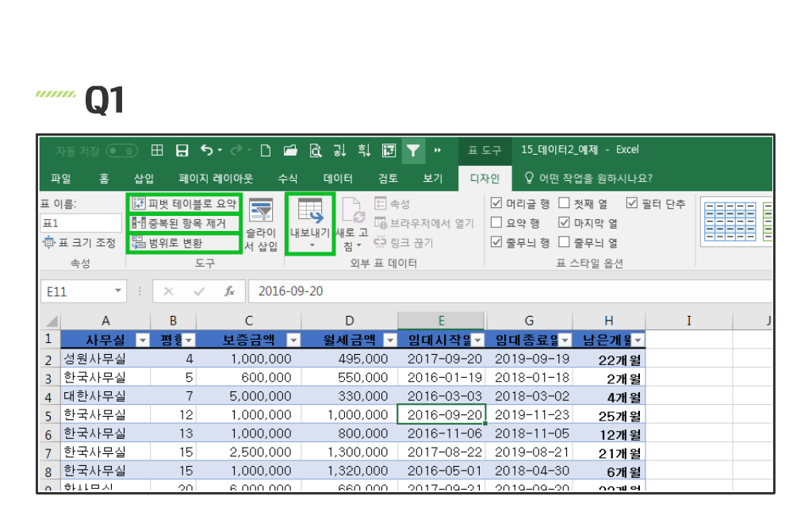Click the Filter funnel icon in title bar

point(412,150)
